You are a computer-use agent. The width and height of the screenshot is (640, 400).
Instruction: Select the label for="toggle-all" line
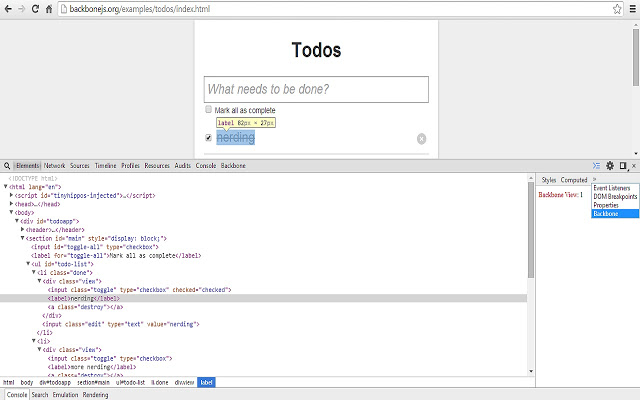[116, 256]
